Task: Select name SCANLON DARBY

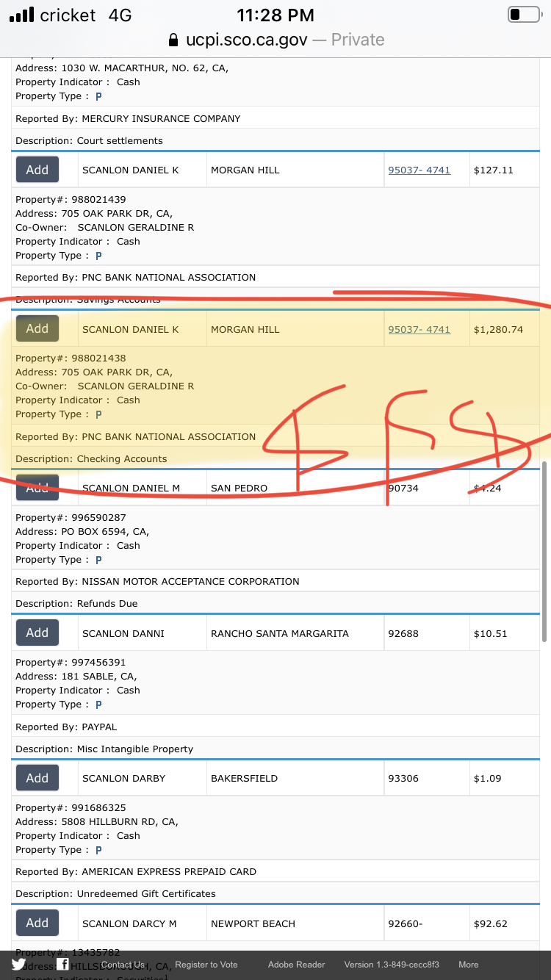Action: [x=123, y=778]
